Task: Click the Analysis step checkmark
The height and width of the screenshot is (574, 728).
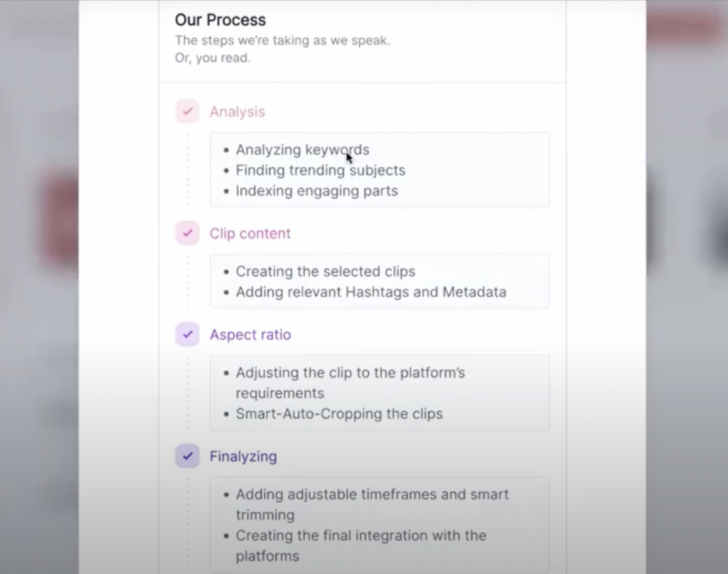Action: [187, 112]
